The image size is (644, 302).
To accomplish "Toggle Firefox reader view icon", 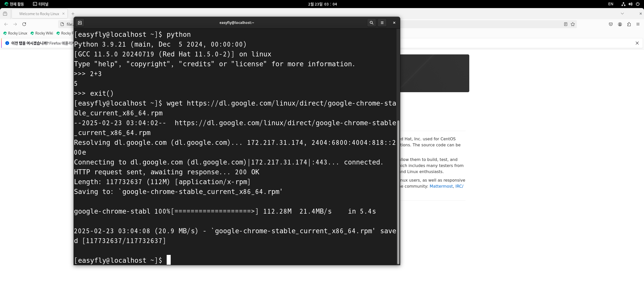I will point(565,24).
